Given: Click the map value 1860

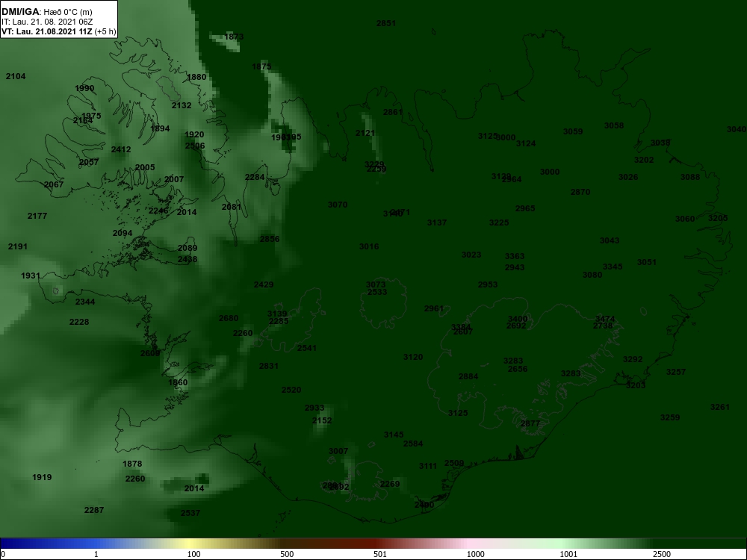Looking at the screenshot, I should pyautogui.click(x=179, y=382).
